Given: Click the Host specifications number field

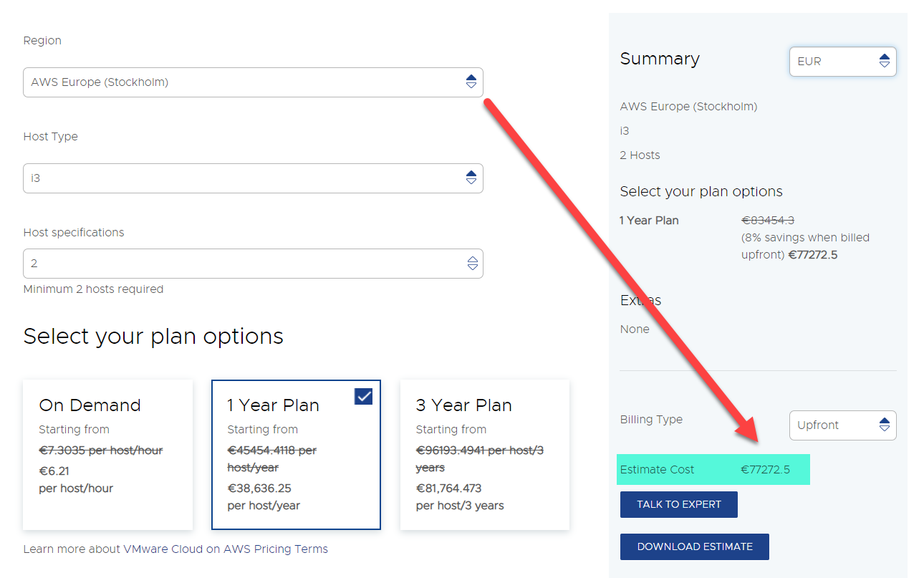Looking at the screenshot, I should pyautogui.click(x=244, y=264).
